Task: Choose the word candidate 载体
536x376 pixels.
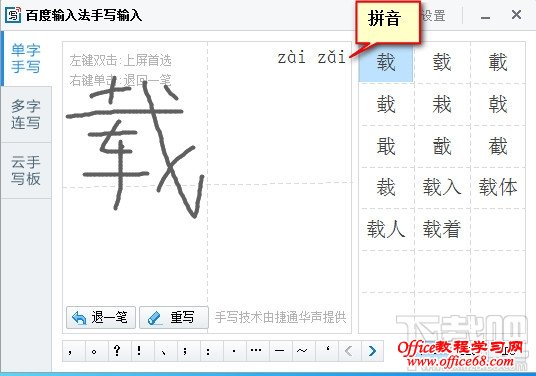Action: tap(498, 187)
